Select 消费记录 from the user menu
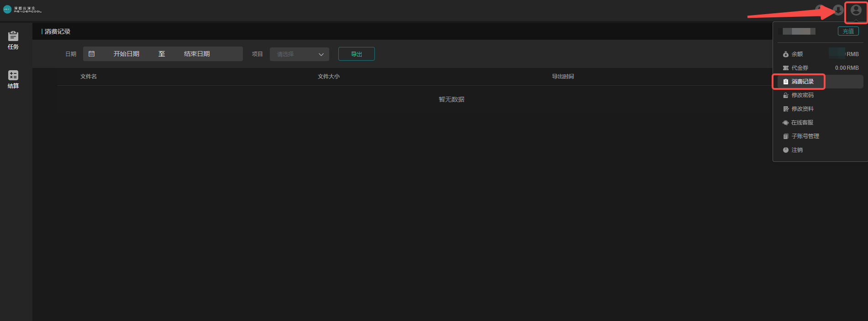The height and width of the screenshot is (321, 868). tap(802, 82)
